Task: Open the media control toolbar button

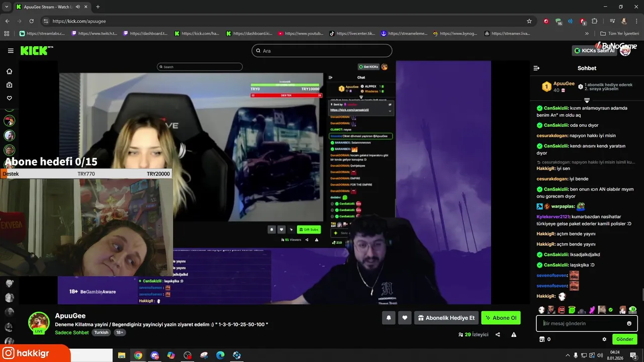Action: [x=612, y=21]
